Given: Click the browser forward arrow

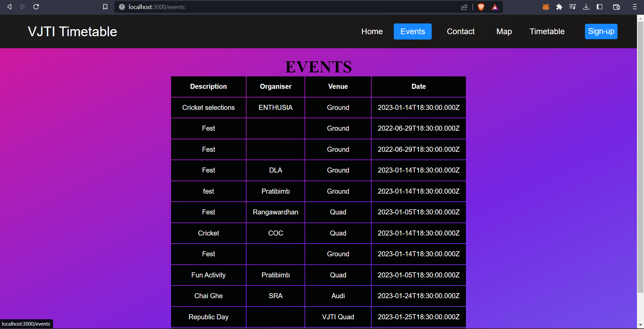Looking at the screenshot, I should coord(23,7).
